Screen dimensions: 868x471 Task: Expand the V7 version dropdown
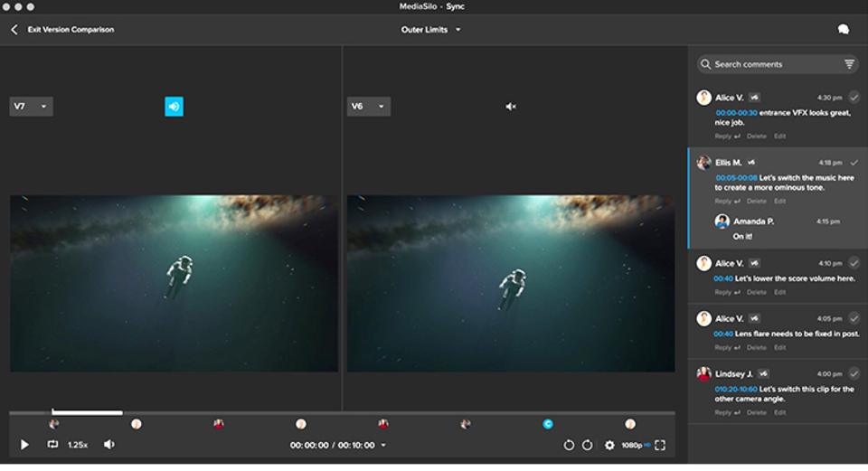32,107
